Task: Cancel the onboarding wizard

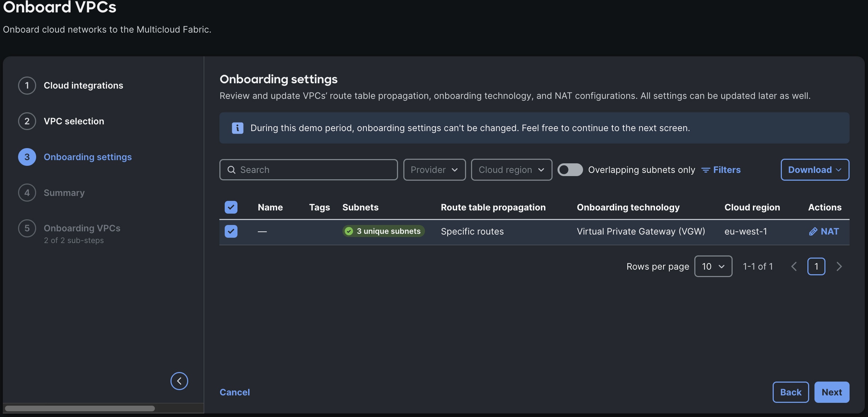Action: click(x=235, y=392)
